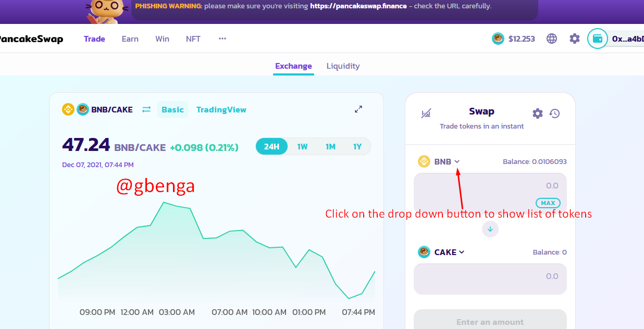Click the CAKE icon beside the price
Image resolution: width=644 pixels, height=329 pixels.
(x=498, y=39)
